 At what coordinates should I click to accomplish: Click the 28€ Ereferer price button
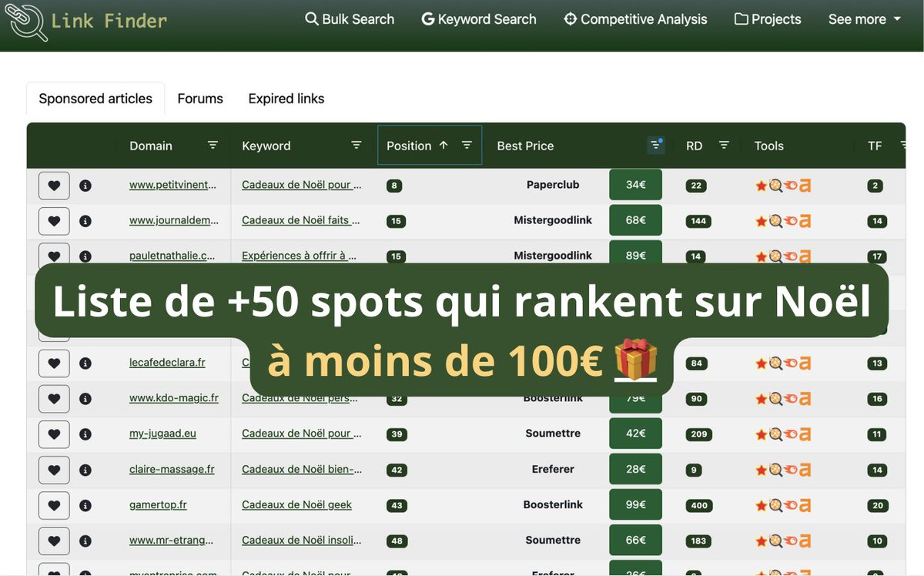point(635,469)
